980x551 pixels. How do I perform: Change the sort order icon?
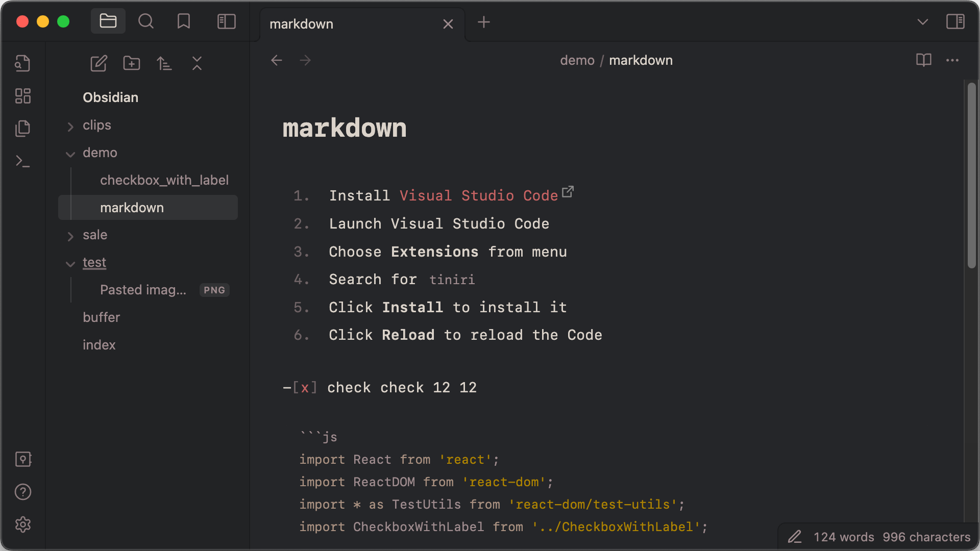pos(164,63)
